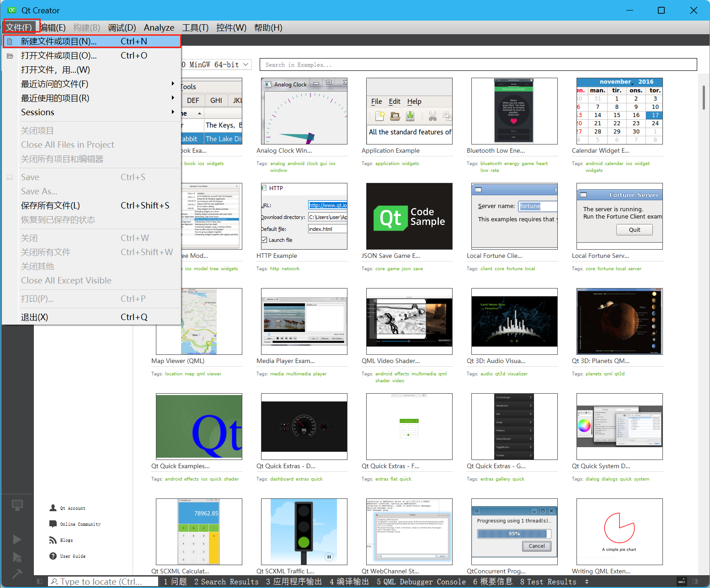Click the User Guide question mark icon
710x588 pixels.
(53, 556)
